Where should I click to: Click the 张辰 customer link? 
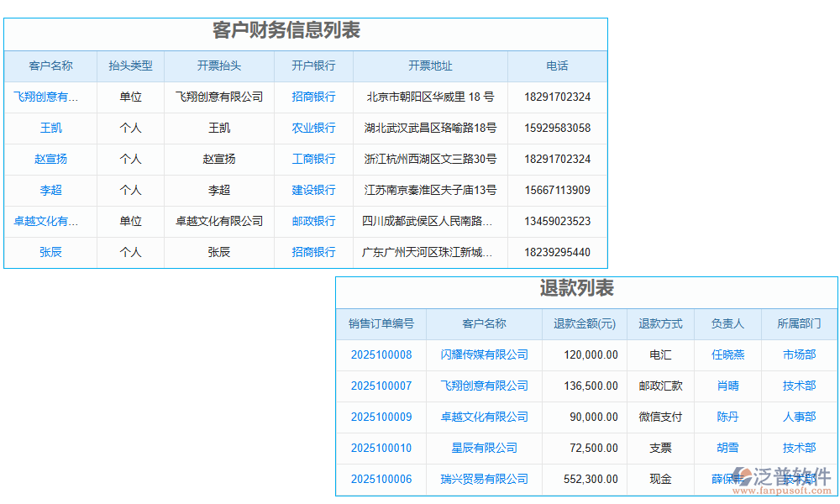[50, 252]
